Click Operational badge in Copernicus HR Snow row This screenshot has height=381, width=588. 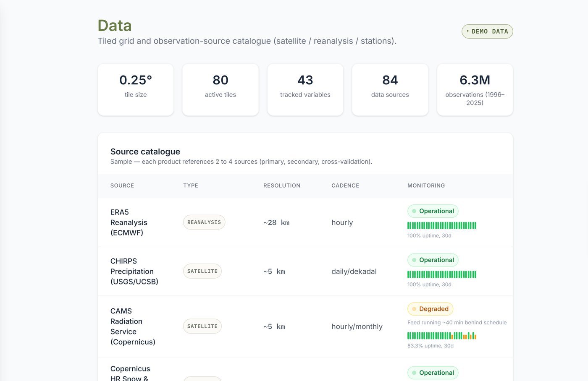pos(433,373)
